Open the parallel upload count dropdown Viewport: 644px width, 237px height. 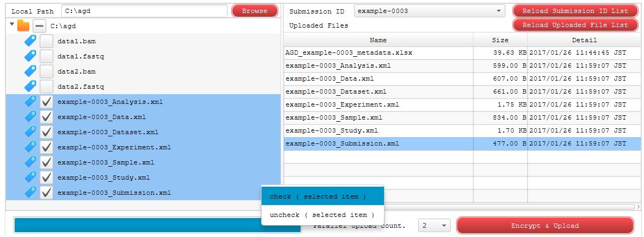coord(434,226)
